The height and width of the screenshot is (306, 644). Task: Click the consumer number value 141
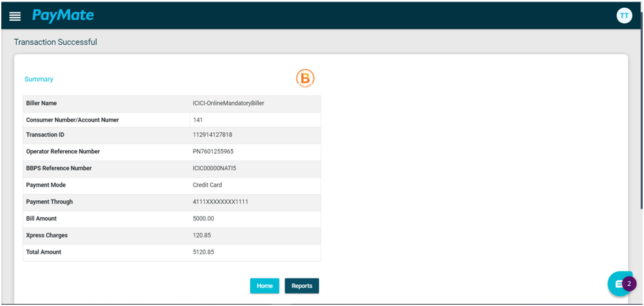198,120
